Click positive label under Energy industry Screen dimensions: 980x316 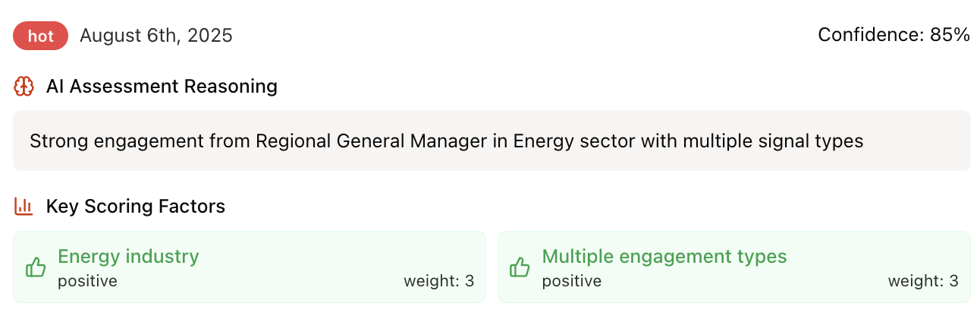[87, 281]
